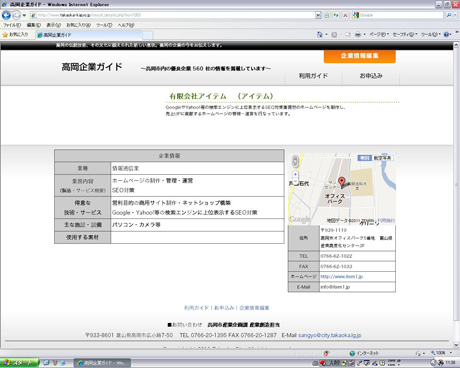The width and height of the screenshot is (460, 368).
Task: Click footer 企業情報編集 link
Action: point(254,308)
